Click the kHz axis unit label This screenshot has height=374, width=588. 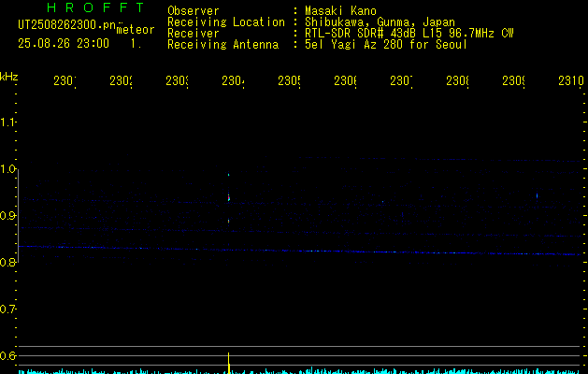(x=9, y=77)
